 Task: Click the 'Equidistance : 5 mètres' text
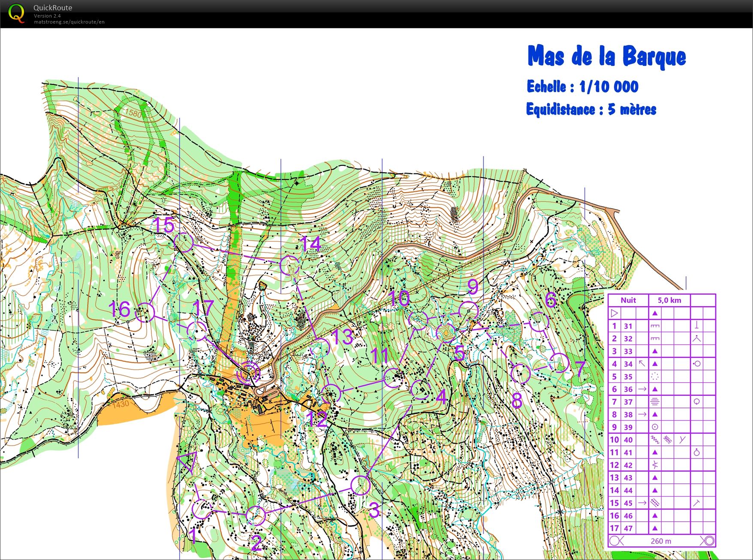pyautogui.click(x=591, y=109)
